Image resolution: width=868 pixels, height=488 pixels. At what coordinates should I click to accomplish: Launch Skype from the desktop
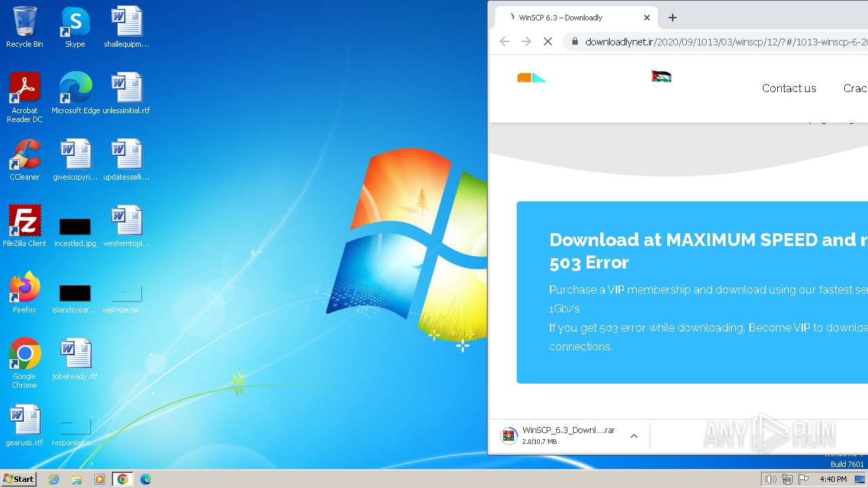[x=75, y=27]
